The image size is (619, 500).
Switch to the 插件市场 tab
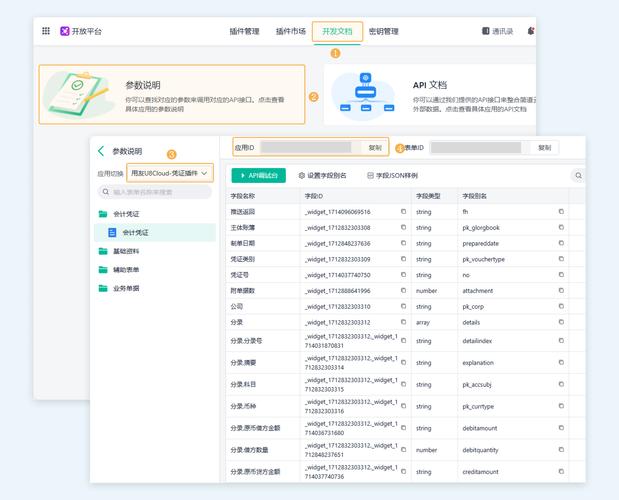pos(291,31)
